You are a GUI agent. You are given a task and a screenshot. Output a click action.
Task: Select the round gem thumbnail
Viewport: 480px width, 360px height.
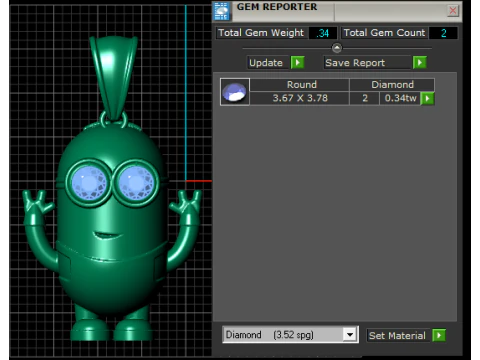pyautogui.click(x=235, y=92)
